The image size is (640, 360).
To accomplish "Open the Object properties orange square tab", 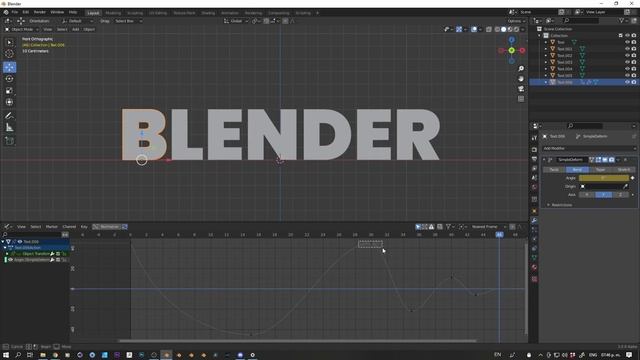I will (534, 211).
